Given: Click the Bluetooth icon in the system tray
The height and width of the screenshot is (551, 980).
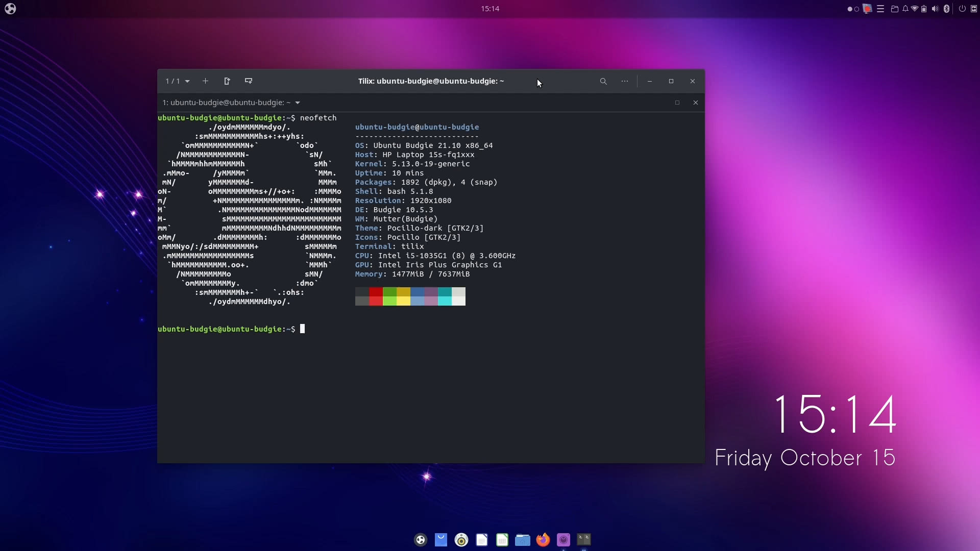Looking at the screenshot, I should [946, 9].
